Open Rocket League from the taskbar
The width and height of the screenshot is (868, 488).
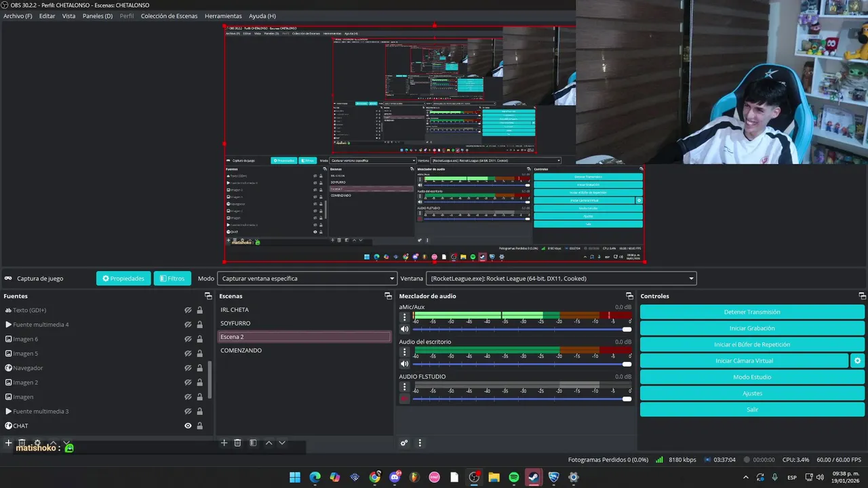pos(553,477)
